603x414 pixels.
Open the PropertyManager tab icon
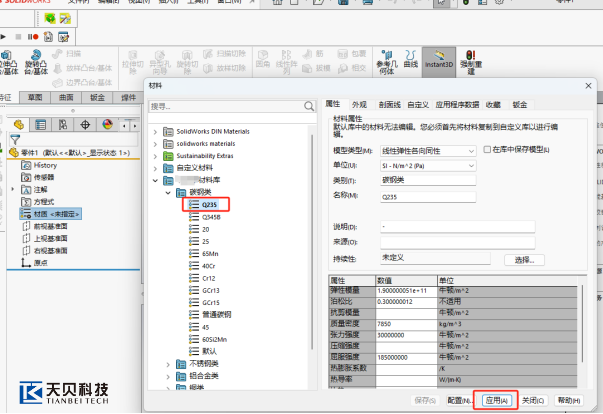[x=40, y=125]
